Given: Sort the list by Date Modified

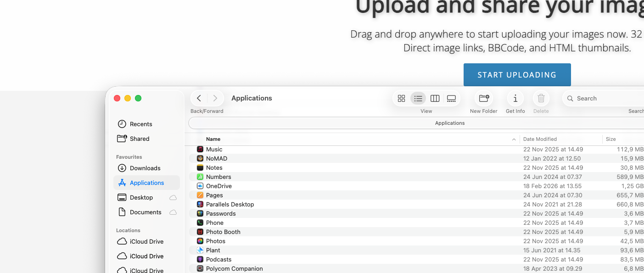Looking at the screenshot, I should pos(540,139).
